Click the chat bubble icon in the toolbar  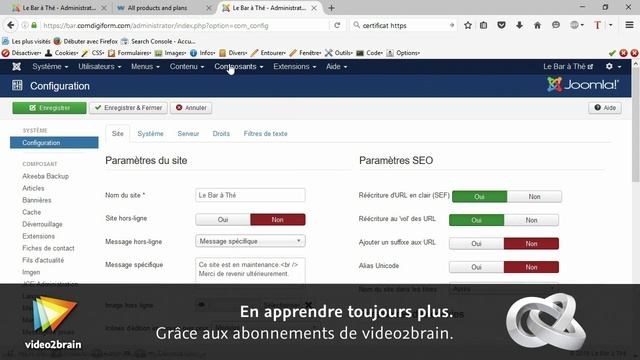pos(556,25)
